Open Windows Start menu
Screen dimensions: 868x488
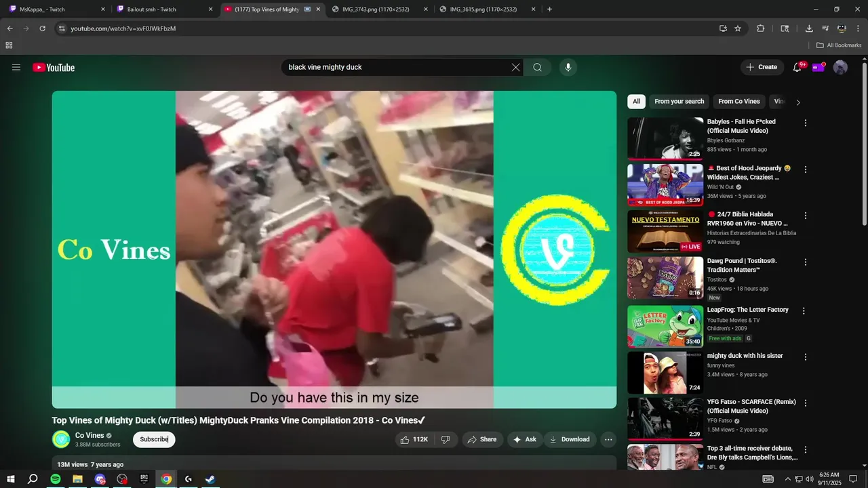coord(10,479)
